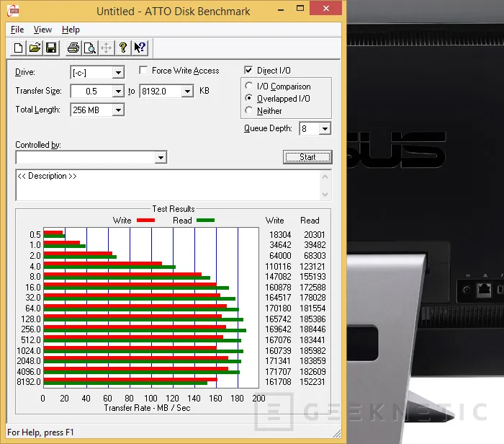This screenshot has width=504, height=444.
Task: Open the Drive dropdown showing [-c-]
Action: 118,72
